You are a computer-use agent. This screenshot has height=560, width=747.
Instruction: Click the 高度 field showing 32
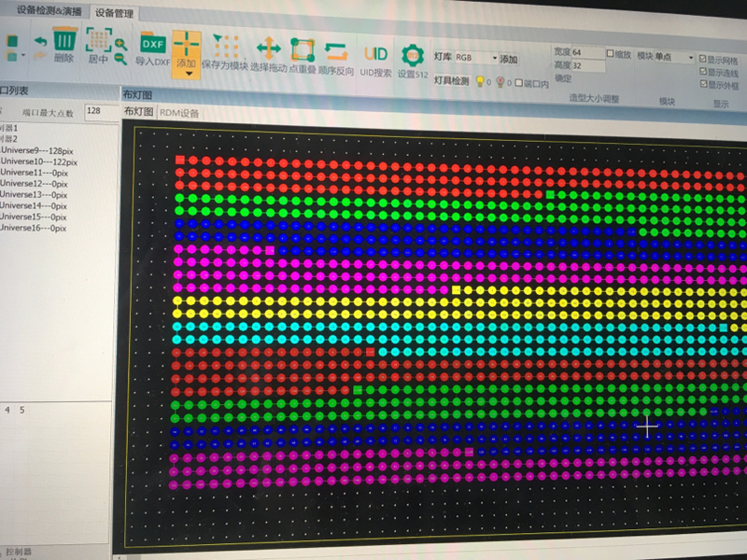coord(588,65)
